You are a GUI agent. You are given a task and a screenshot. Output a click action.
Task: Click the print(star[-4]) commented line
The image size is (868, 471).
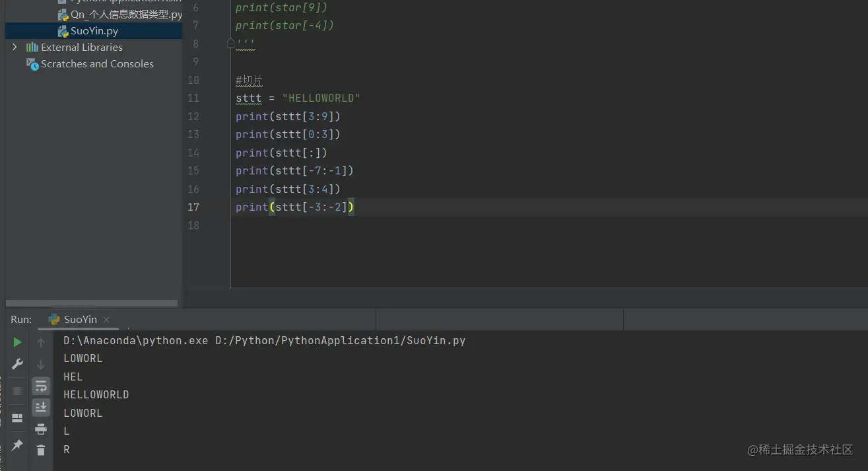click(284, 26)
